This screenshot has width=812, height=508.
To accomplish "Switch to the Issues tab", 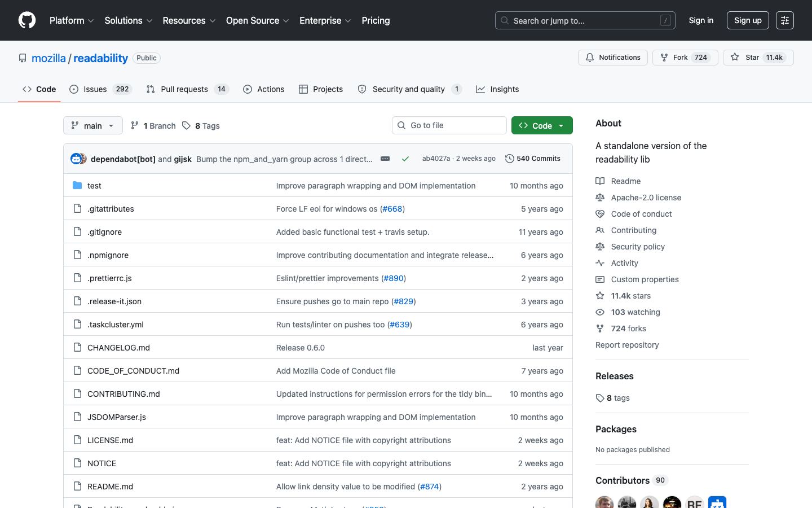I will click(101, 89).
